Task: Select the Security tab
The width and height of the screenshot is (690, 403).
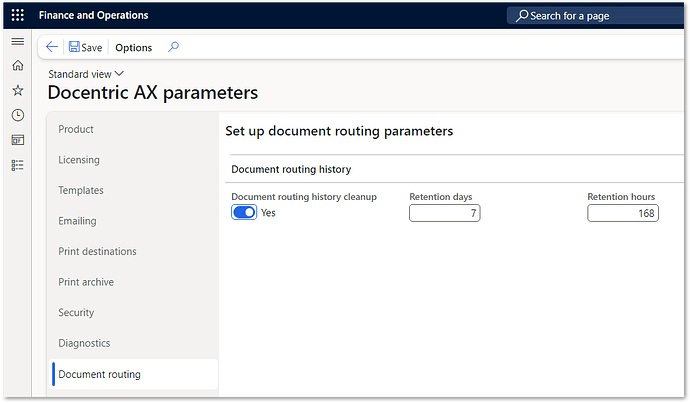Action: coord(132,313)
